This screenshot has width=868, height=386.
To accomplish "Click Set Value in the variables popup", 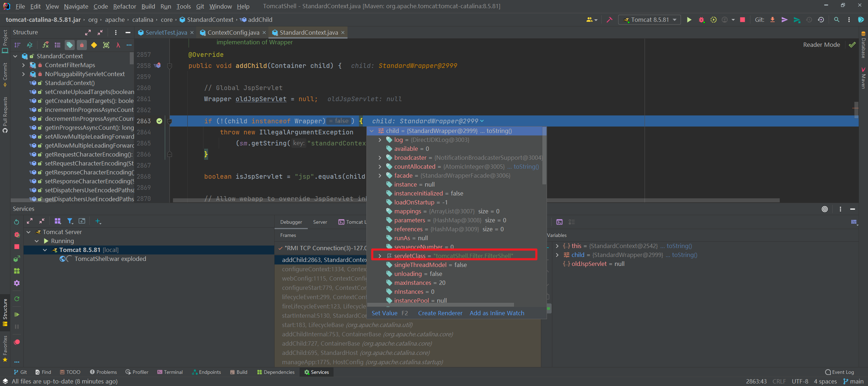I will [384, 313].
